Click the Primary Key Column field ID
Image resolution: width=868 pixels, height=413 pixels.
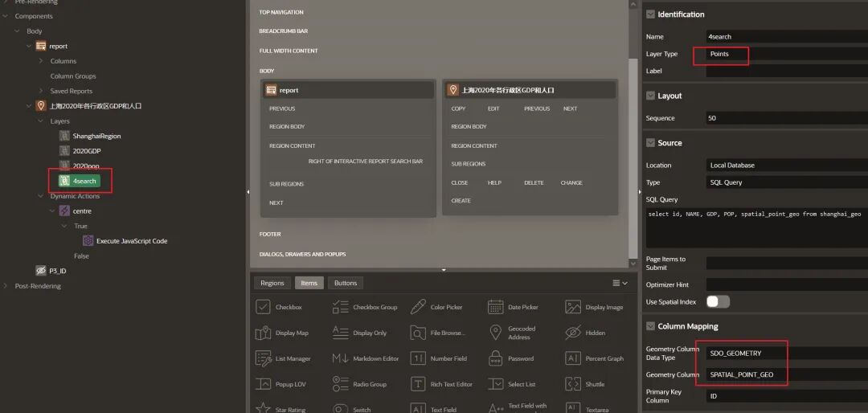point(787,396)
